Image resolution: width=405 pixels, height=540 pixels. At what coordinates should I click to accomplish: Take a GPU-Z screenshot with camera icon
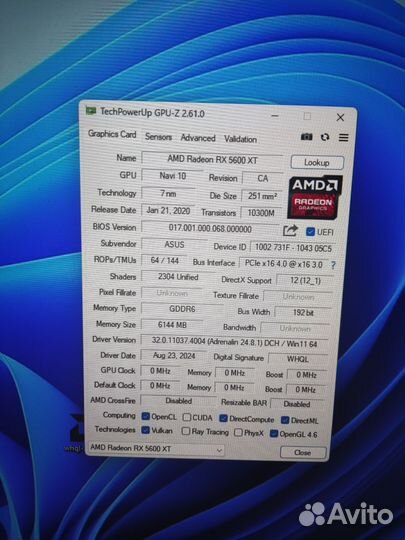307,137
